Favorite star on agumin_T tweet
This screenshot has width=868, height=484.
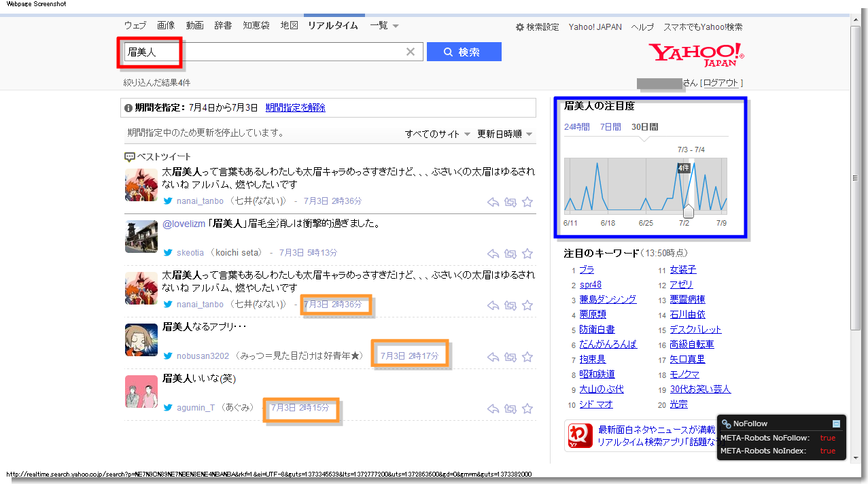tap(527, 409)
